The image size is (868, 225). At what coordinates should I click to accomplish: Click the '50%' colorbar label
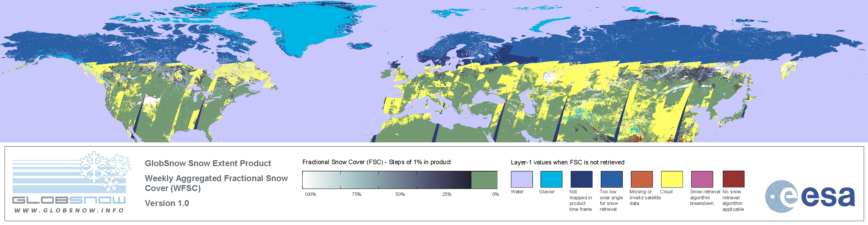[400, 194]
